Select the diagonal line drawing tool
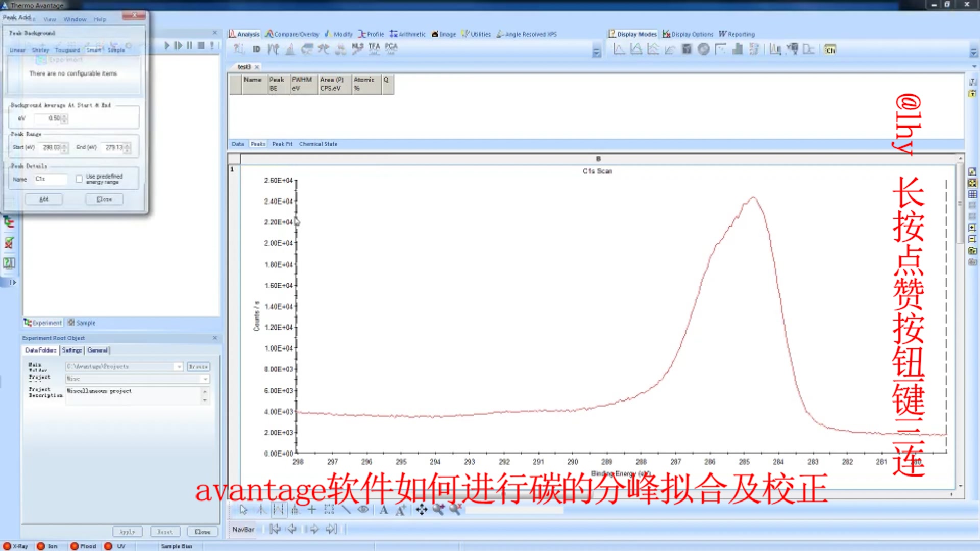 click(346, 509)
